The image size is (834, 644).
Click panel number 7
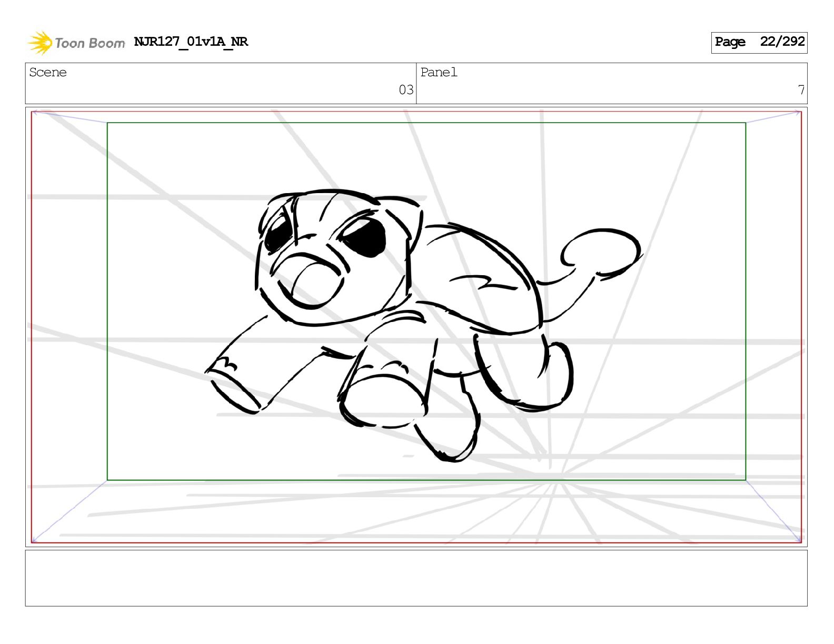(801, 90)
